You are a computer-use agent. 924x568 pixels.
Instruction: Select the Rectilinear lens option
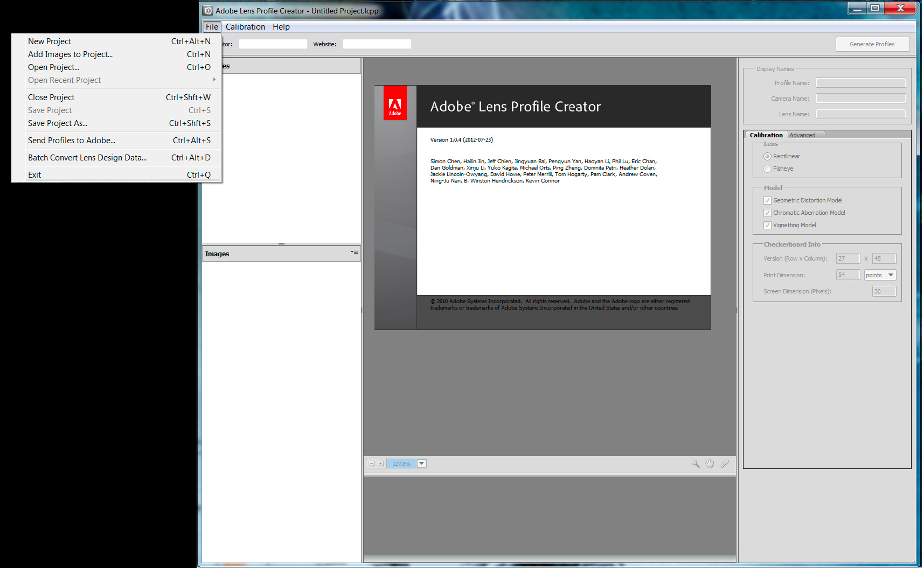pos(767,156)
